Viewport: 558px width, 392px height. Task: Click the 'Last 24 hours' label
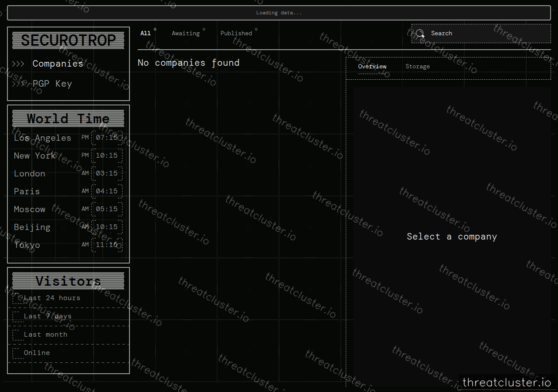tap(52, 298)
